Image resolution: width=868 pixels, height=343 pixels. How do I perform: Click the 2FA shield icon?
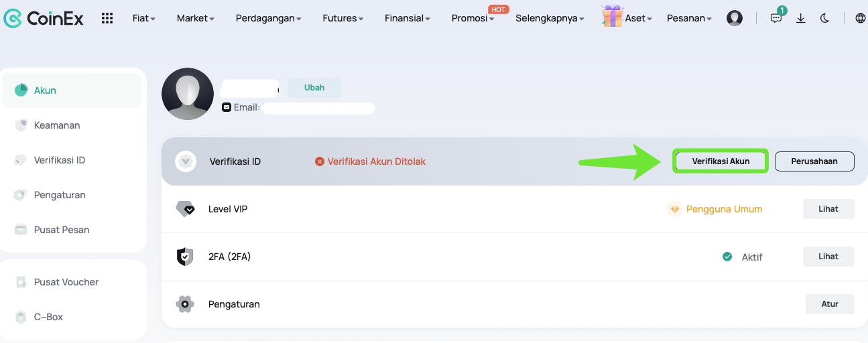tap(185, 257)
